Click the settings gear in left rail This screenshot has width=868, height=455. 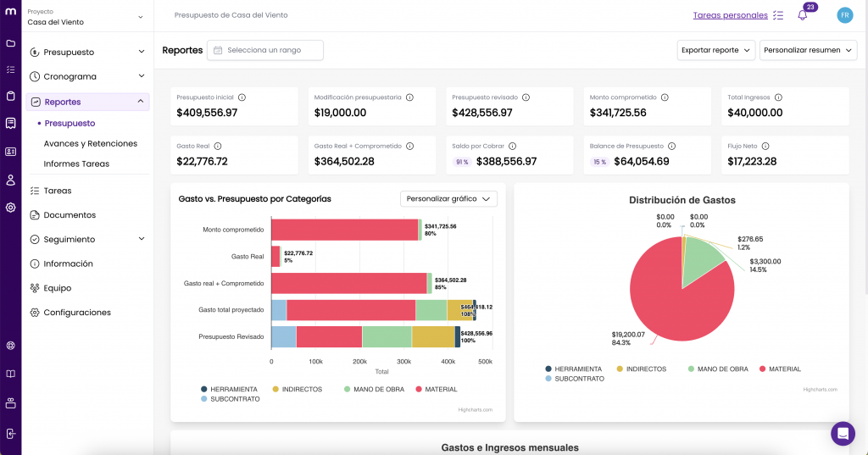10,207
